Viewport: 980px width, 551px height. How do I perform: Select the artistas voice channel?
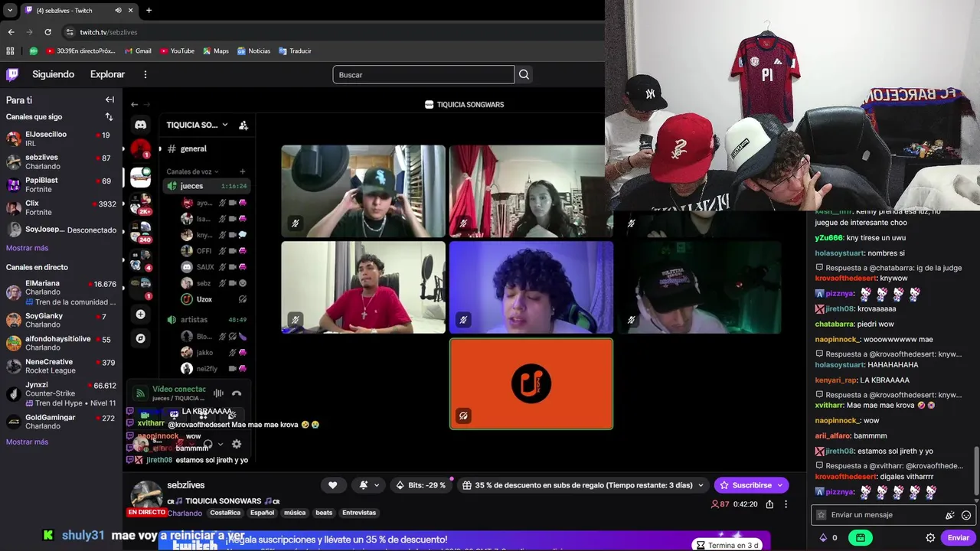point(207,319)
